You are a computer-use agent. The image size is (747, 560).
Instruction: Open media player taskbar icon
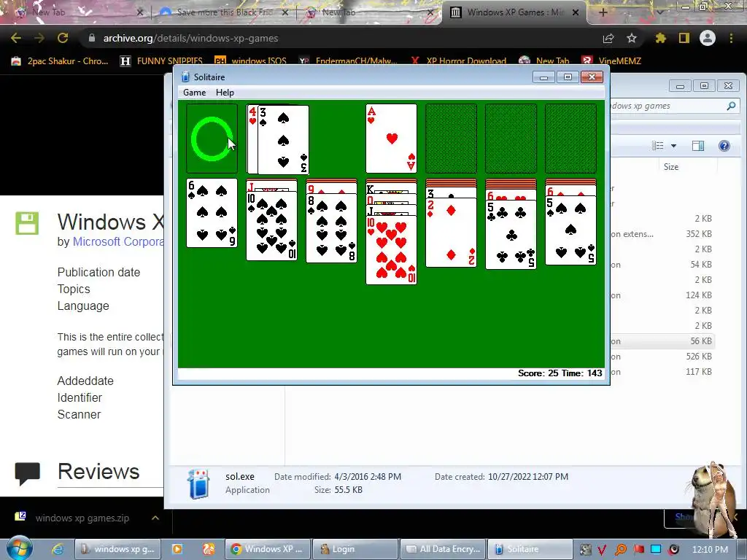coord(177,549)
